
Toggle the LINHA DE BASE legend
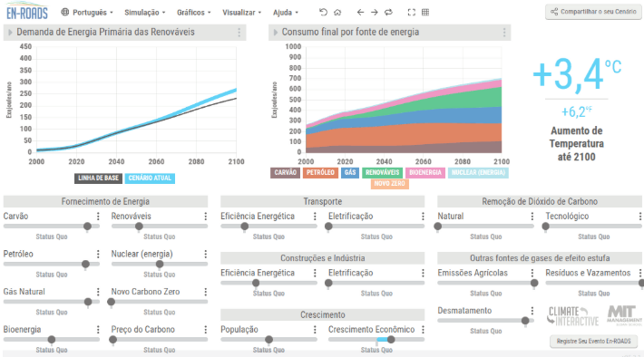pyautogui.click(x=98, y=178)
